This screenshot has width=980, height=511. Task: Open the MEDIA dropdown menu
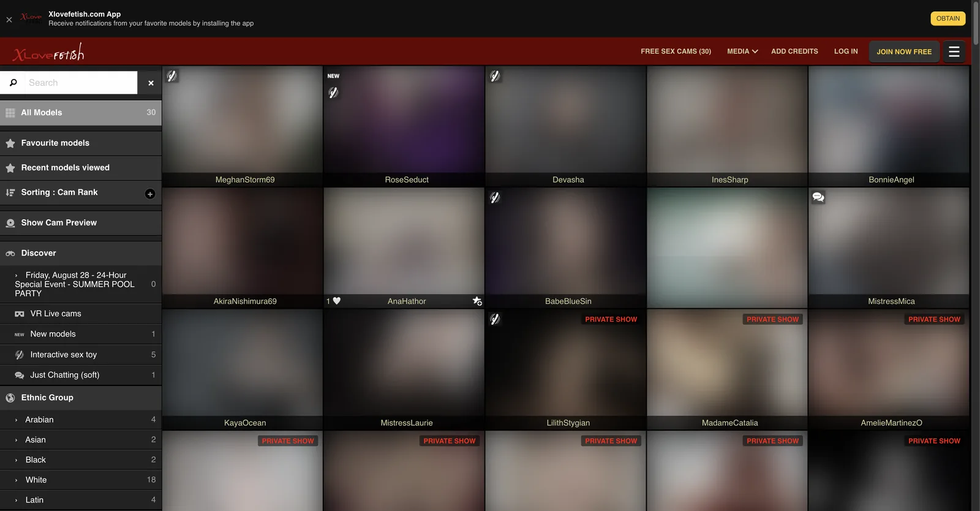742,51
